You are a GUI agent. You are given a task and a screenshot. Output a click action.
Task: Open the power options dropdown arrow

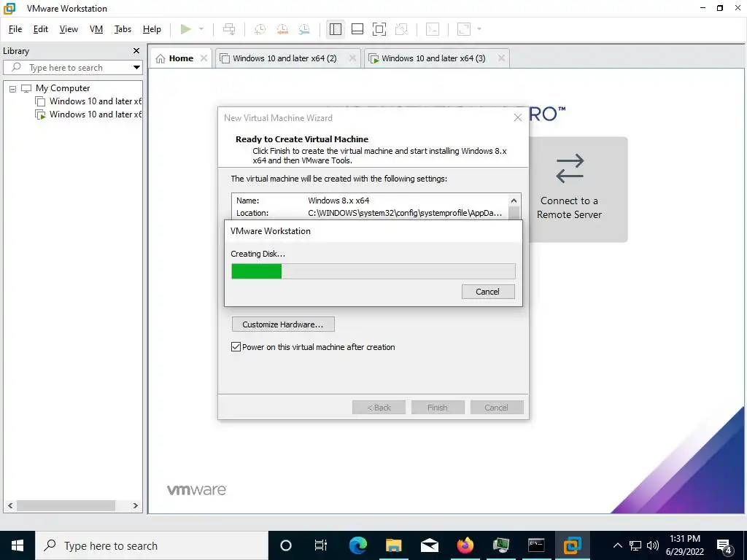click(x=201, y=29)
